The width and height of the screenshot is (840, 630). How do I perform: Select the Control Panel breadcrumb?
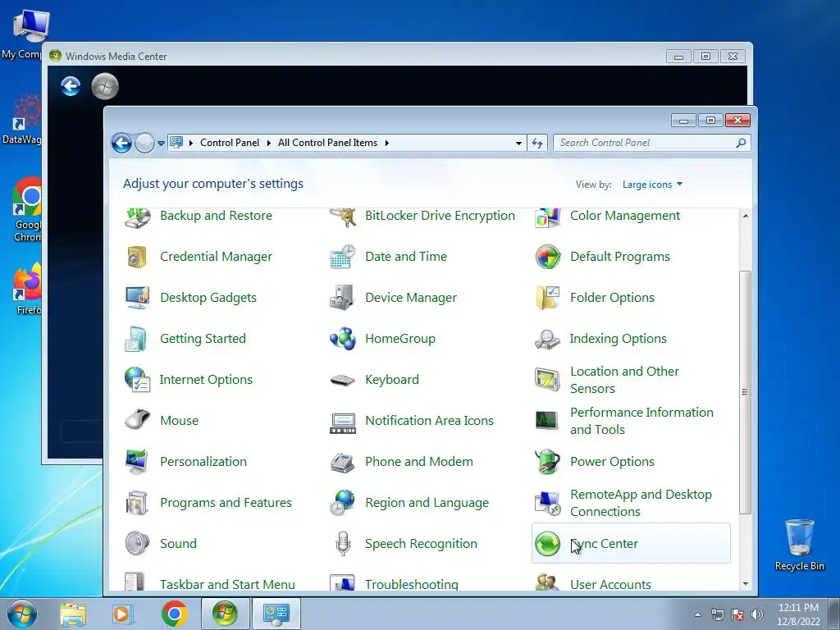(x=230, y=143)
